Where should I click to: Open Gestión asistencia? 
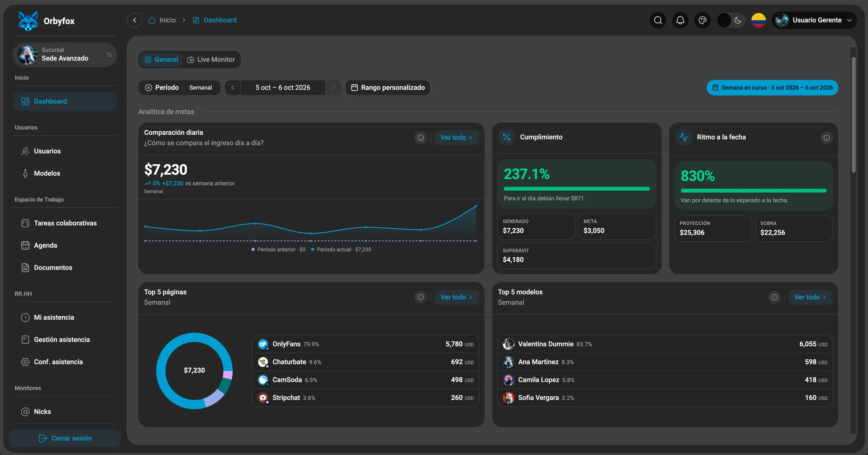tap(65, 340)
